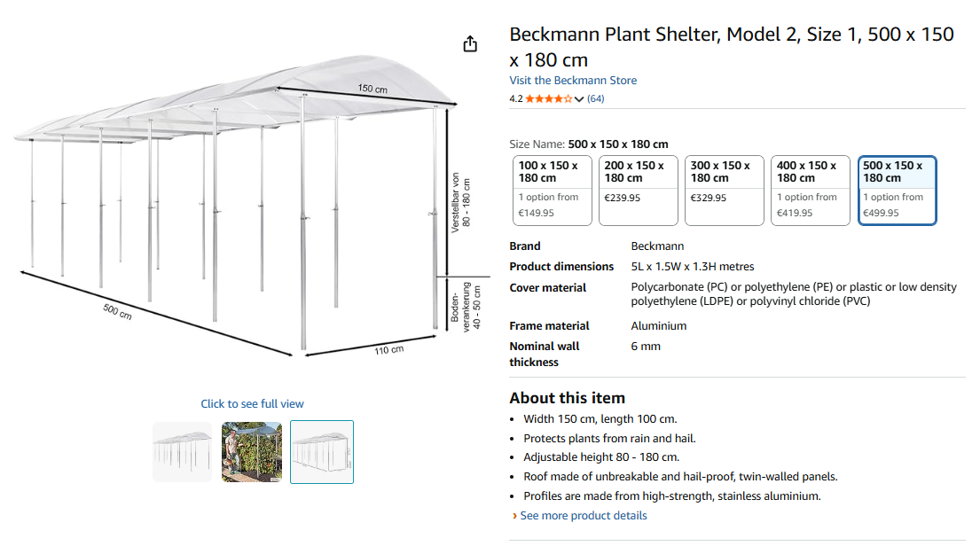The width and height of the screenshot is (980, 546).
Task: Click the arrow beside See more product details
Action: [514, 516]
